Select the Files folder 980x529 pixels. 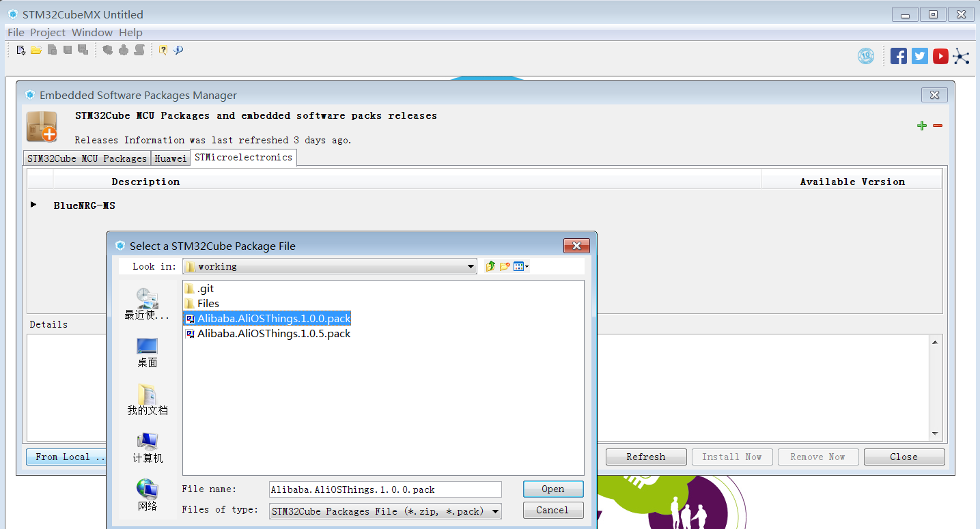point(203,304)
